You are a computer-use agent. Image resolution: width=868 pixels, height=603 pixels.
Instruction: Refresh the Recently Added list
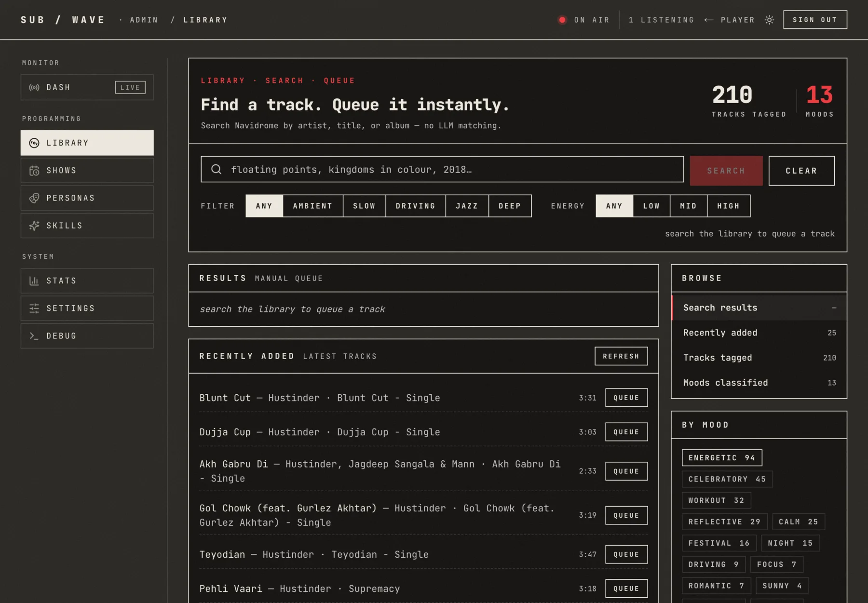click(x=621, y=356)
